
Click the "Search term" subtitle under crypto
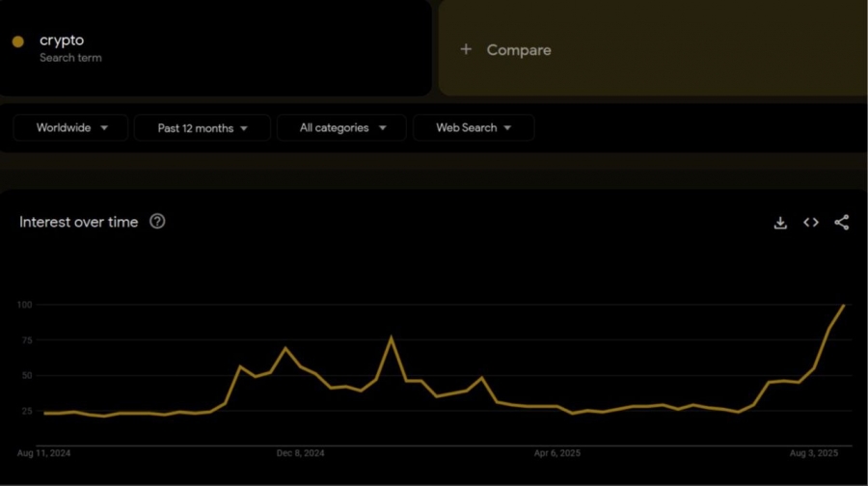click(70, 58)
